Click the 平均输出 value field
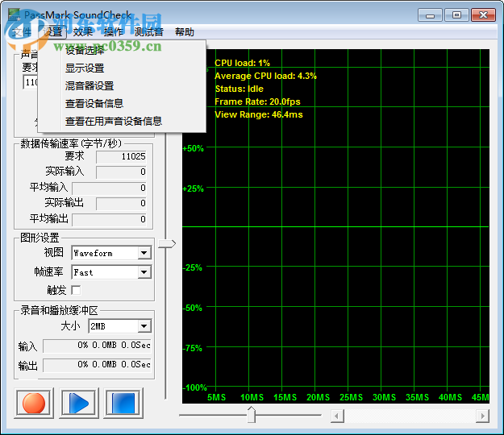This screenshot has width=504, height=435. [x=110, y=220]
